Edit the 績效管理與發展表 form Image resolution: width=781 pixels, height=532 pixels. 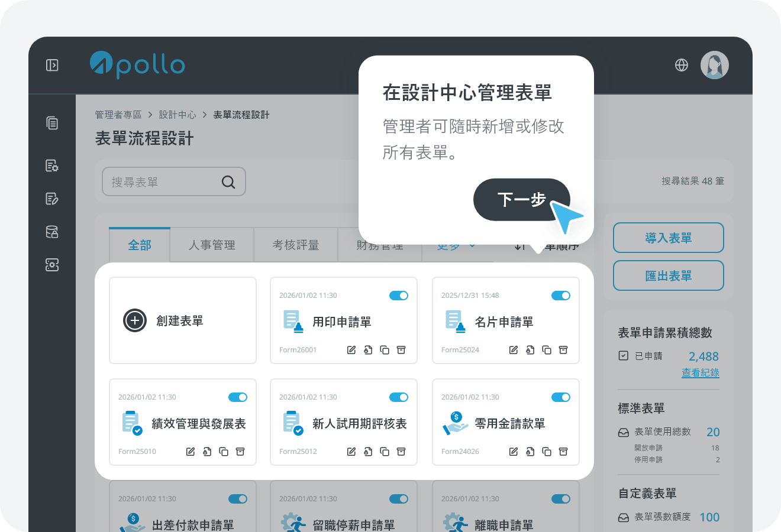click(191, 452)
